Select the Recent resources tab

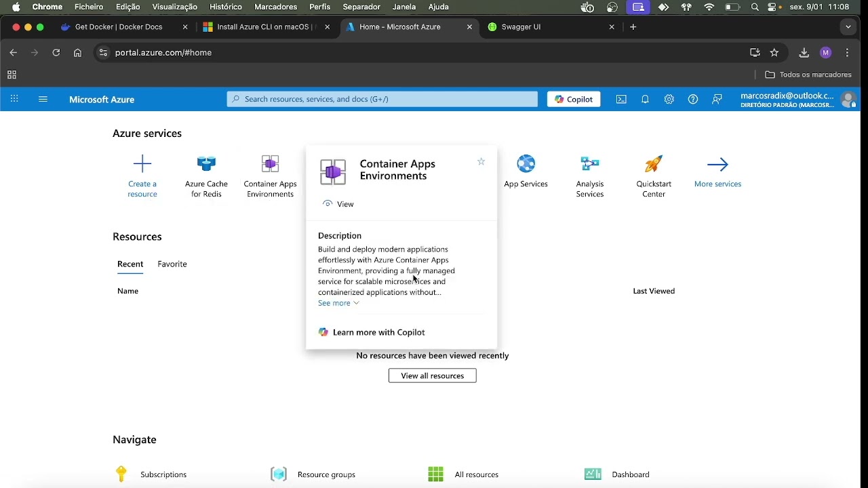click(130, 264)
